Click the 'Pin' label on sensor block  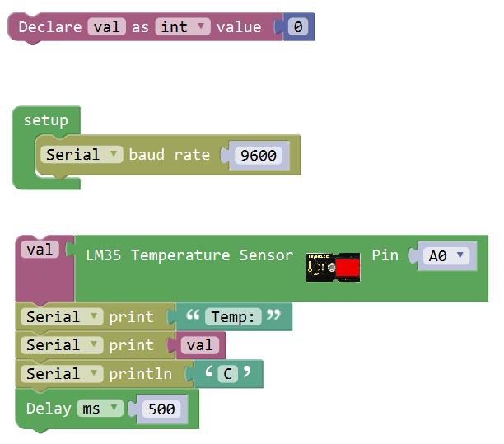[x=385, y=255]
